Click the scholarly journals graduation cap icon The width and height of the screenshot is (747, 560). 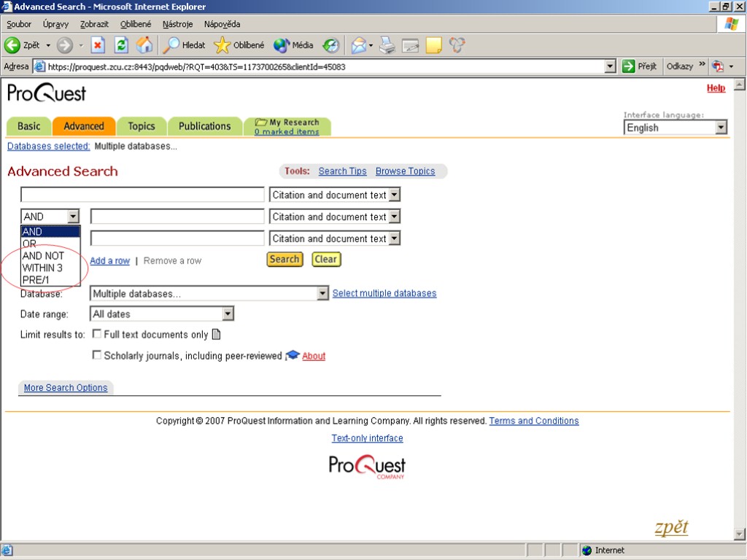[x=293, y=355]
